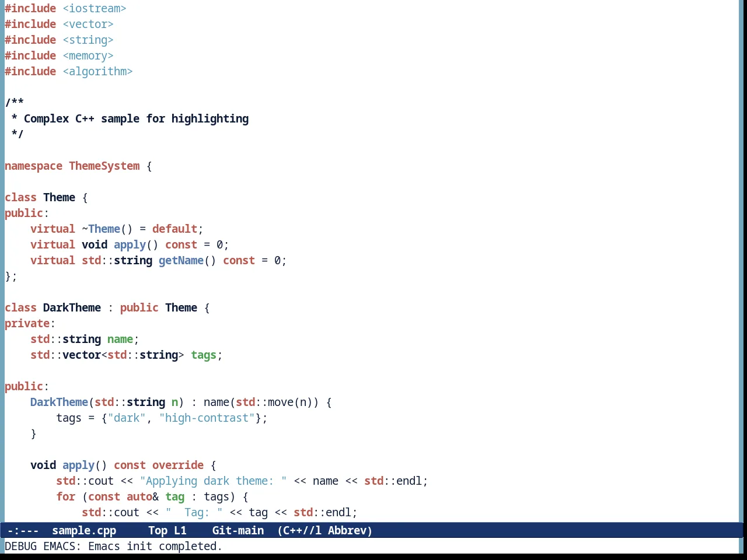Click the -:--- buffer status indicator
747x560 pixels.
23,530
